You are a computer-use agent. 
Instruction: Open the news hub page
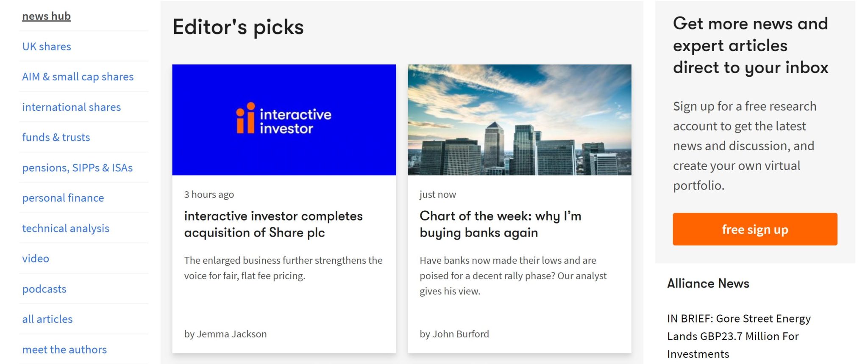tap(46, 16)
